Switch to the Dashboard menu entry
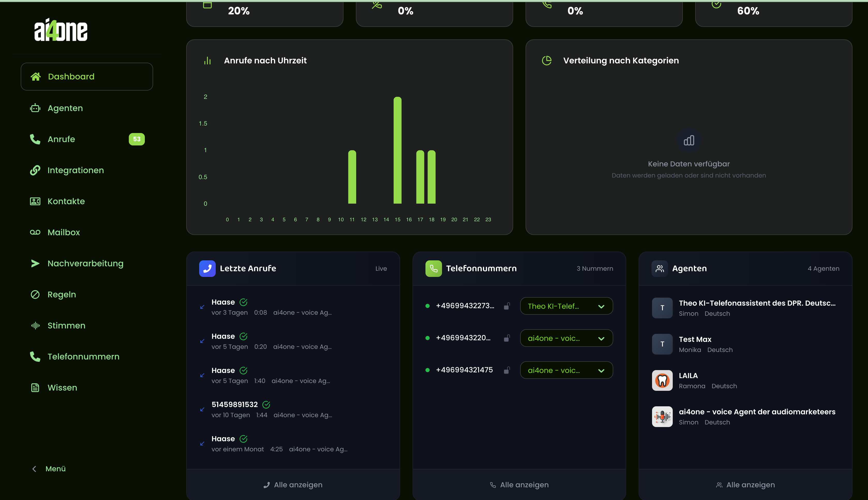 coord(71,76)
